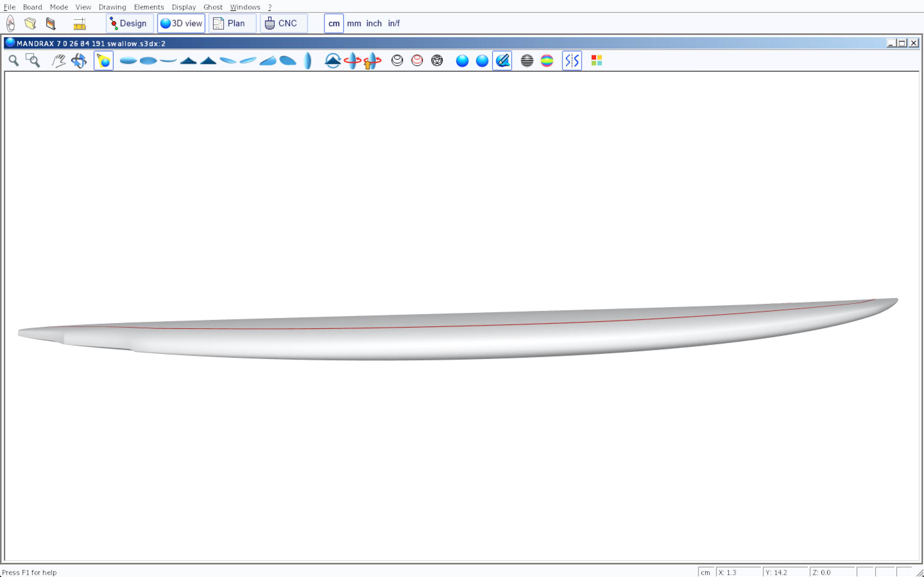Select the zoom window tool
Image resolution: width=924 pixels, height=577 pixels.
[x=33, y=60]
